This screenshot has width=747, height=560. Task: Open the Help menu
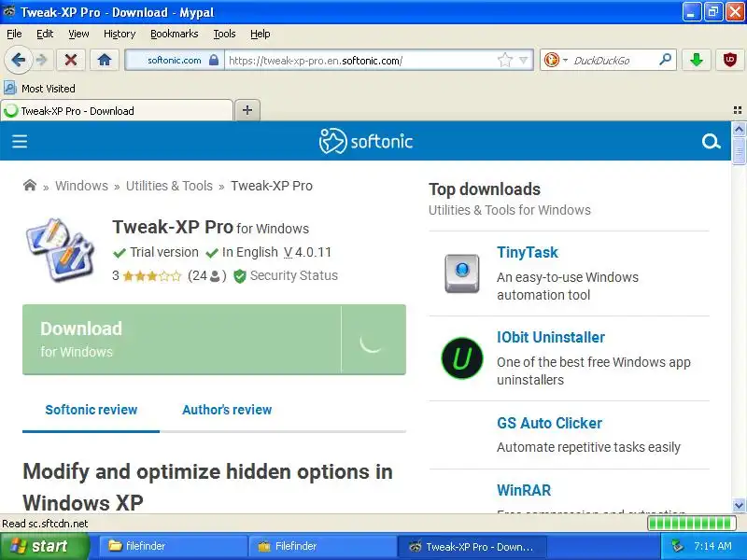pos(261,34)
